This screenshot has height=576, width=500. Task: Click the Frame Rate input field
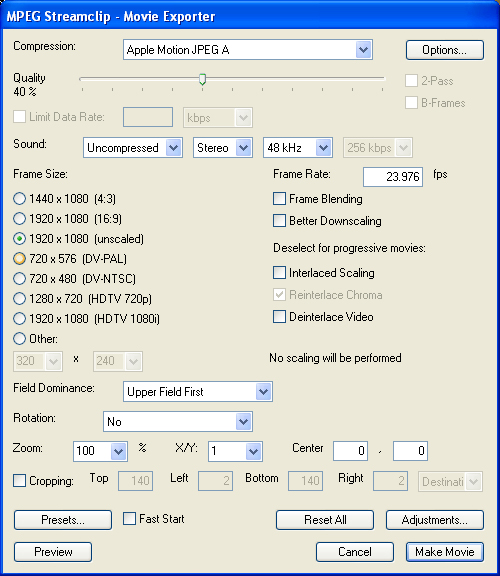coord(393,177)
